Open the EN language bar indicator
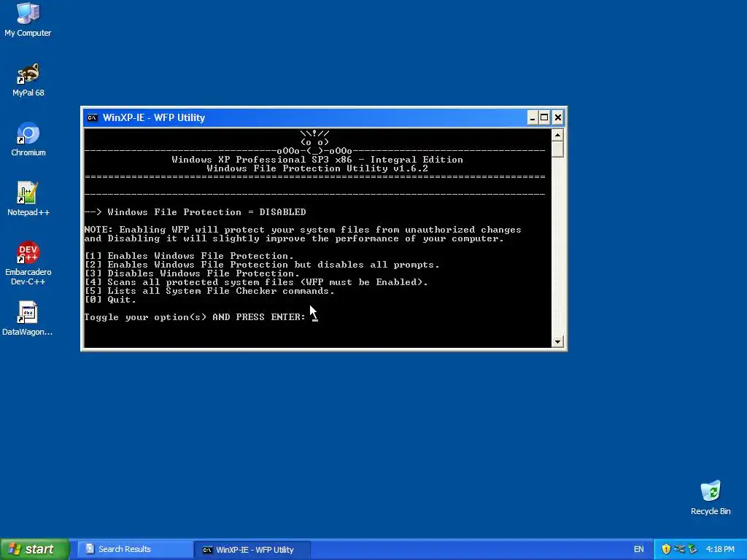 point(638,550)
